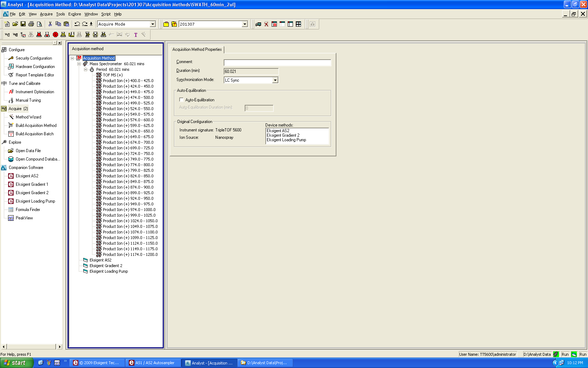
Task: Enable the Auto-Equilibration checkbox
Action: coord(181,100)
